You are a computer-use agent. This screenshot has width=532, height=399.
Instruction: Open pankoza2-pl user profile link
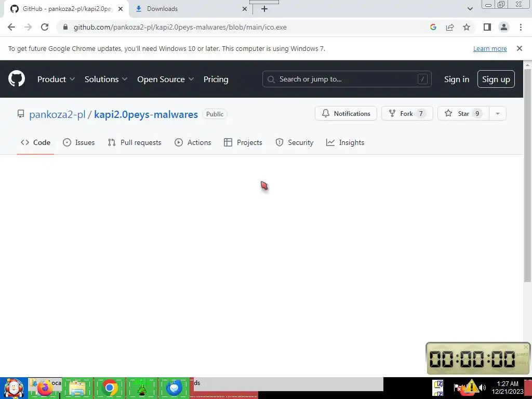point(57,114)
